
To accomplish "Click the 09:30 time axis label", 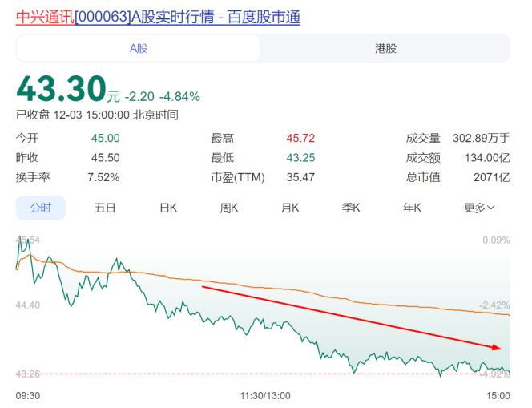I will (x=28, y=396).
